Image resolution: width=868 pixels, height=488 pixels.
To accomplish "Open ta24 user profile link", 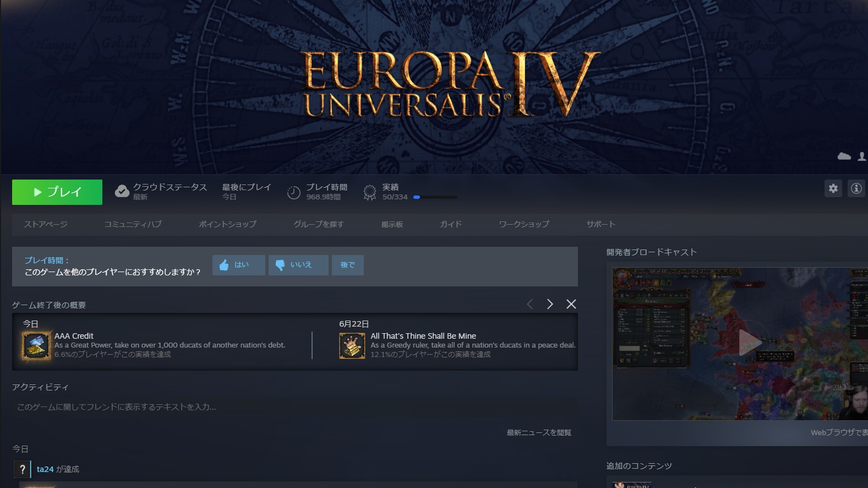I will 45,469.
